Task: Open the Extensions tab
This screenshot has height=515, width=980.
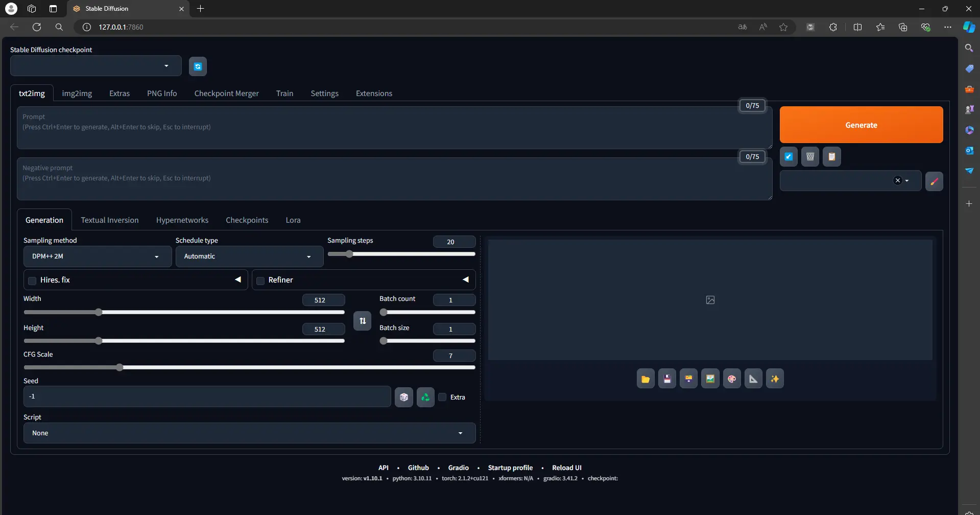Action: [374, 93]
